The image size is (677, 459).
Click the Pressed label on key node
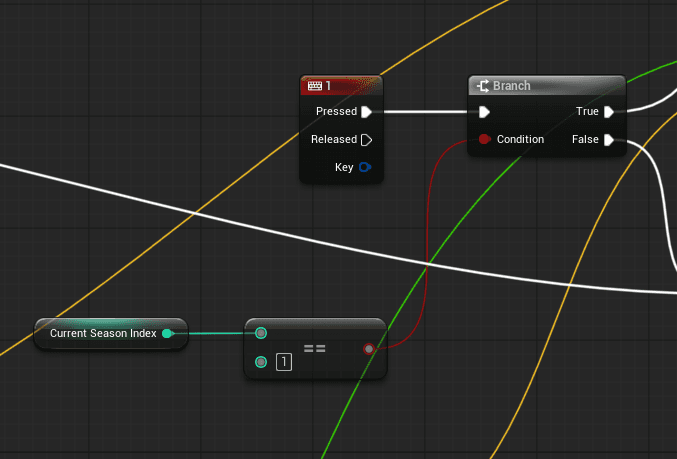tap(336, 111)
